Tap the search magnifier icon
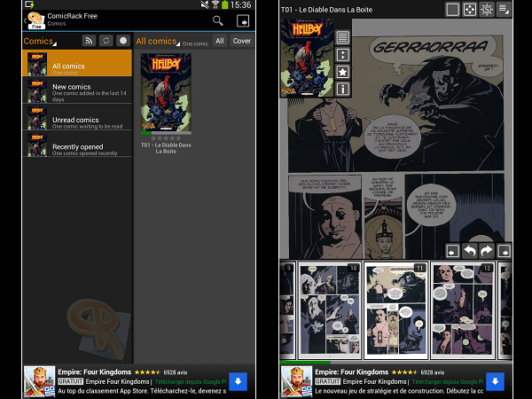 218,20
